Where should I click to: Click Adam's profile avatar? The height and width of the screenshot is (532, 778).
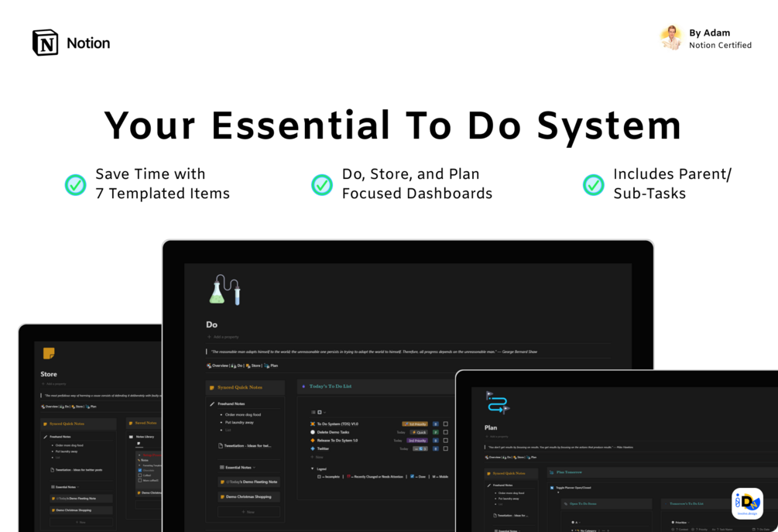click(x=672, y=38)
